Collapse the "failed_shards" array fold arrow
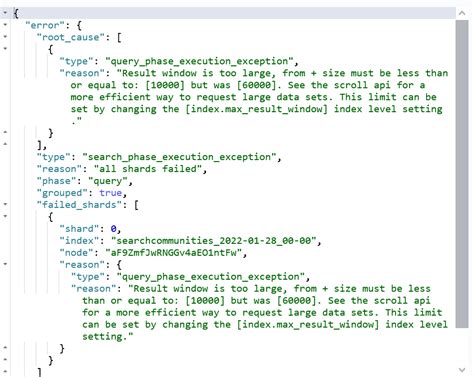This screenshot has width=474, height=377. (5, 204)
